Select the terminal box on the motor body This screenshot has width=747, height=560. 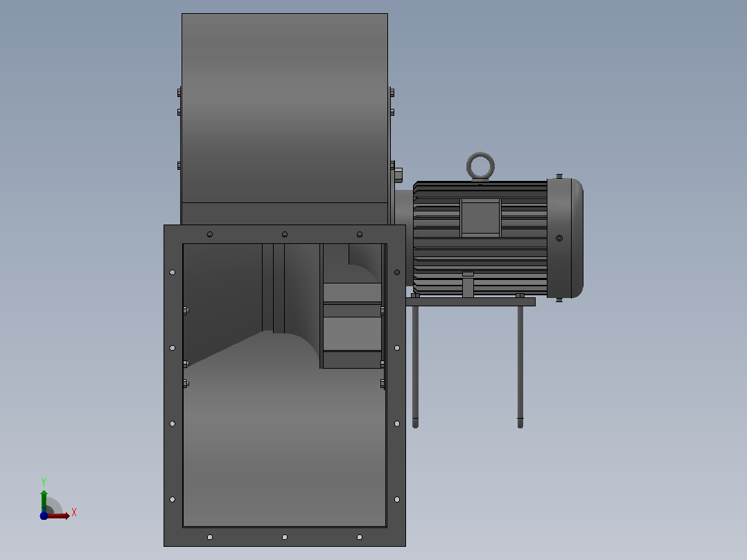point(480,218)
